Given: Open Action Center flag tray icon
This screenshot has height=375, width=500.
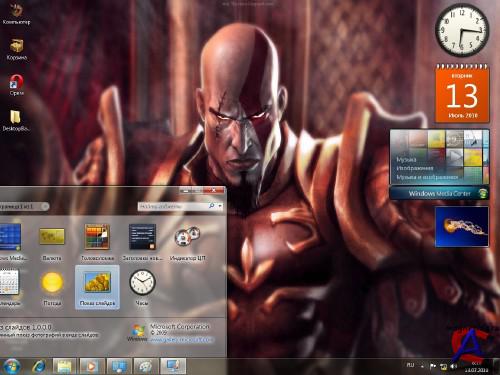Looking at the screenshot, I should (433, 367).
